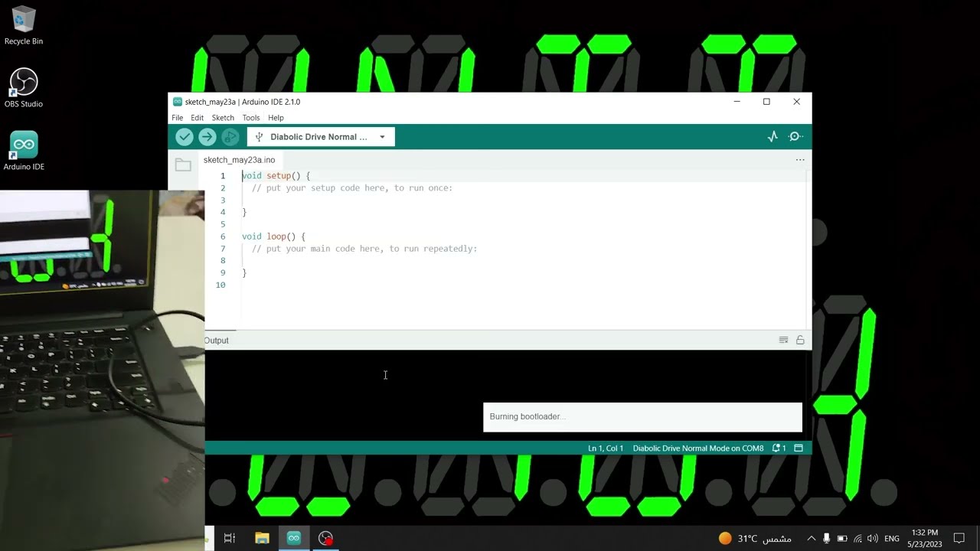This screenshot has width=980, height=551.
Task: Open the Serial Monitor
Action: point(795,137)
